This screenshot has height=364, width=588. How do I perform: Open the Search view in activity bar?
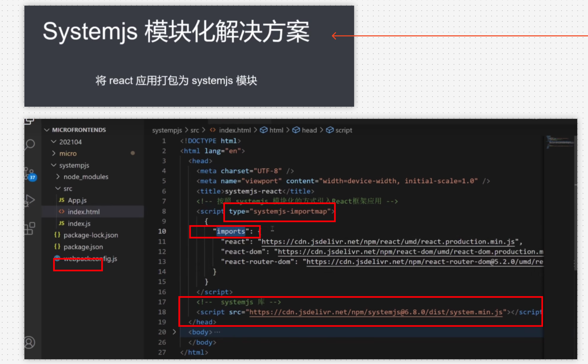tap(30, 144)
